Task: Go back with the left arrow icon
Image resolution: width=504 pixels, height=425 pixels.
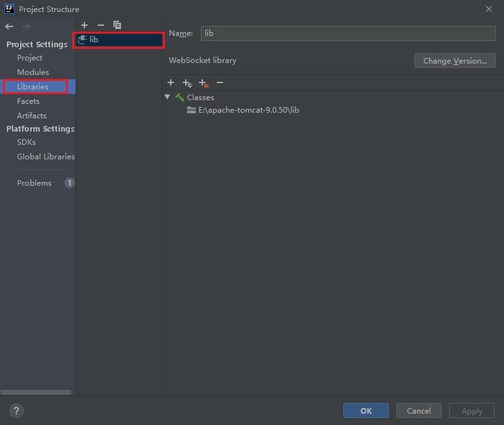Action: pos(9,26)
